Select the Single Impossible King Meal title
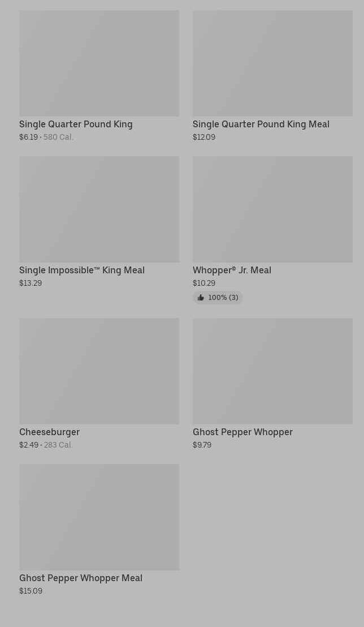The image size is (364, 627). [x=82, y=270]
